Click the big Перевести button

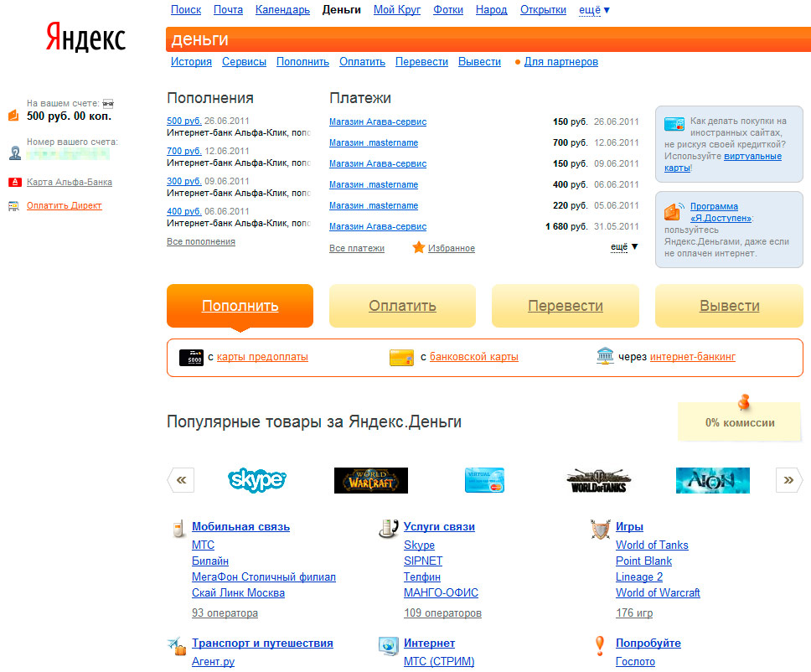[566, 306]
